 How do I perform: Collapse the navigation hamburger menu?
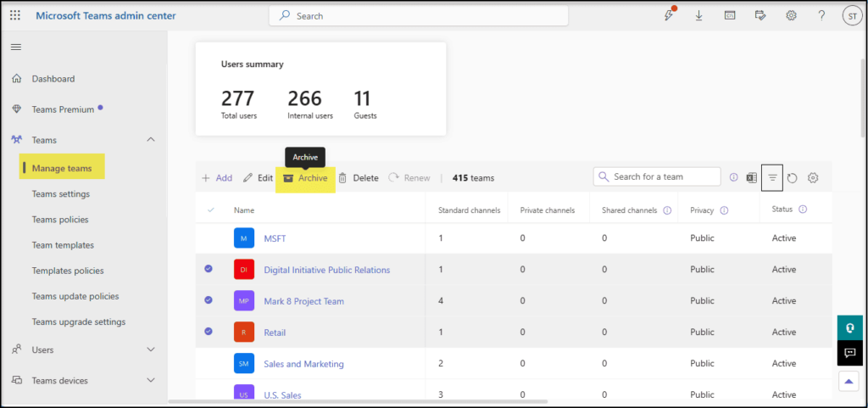point(16,47)
